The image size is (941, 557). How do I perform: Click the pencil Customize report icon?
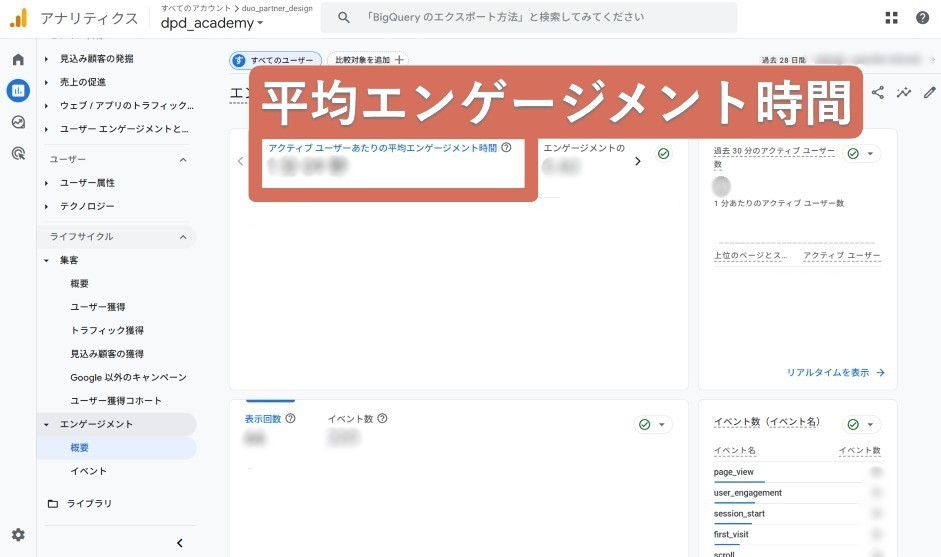[929, 93]
